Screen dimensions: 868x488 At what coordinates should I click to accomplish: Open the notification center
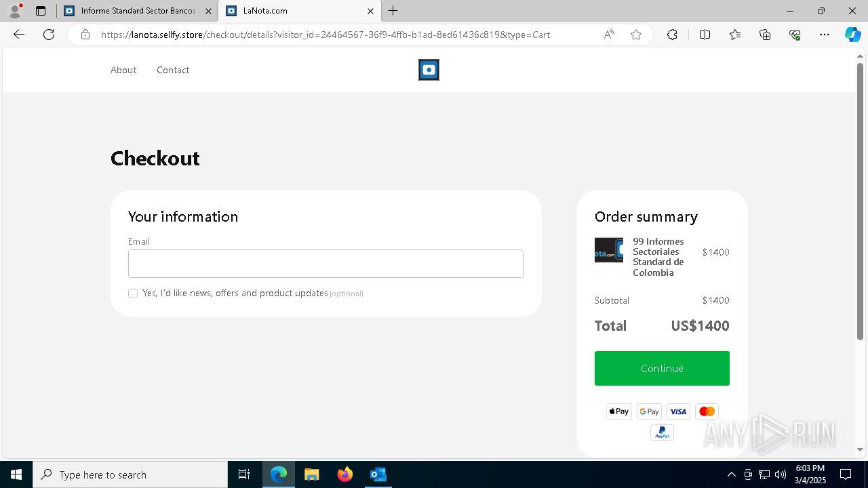tap(846, 474)
